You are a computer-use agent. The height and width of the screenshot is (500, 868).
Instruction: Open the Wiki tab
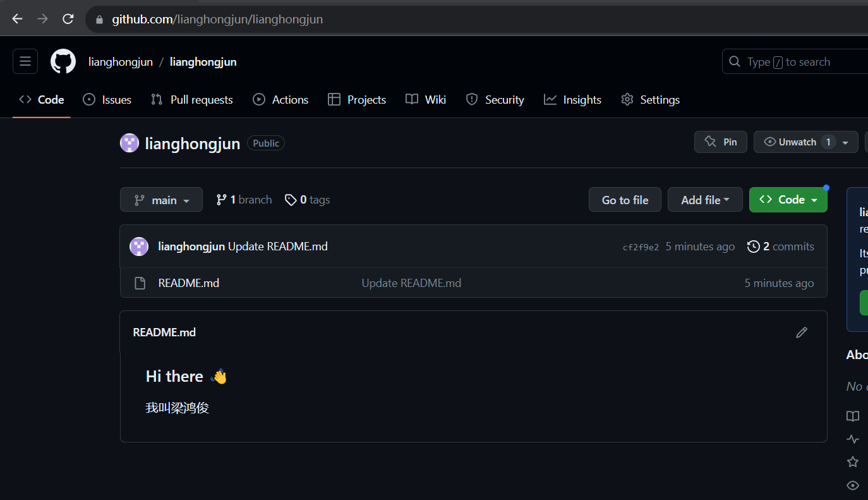(x=426, y=100)
